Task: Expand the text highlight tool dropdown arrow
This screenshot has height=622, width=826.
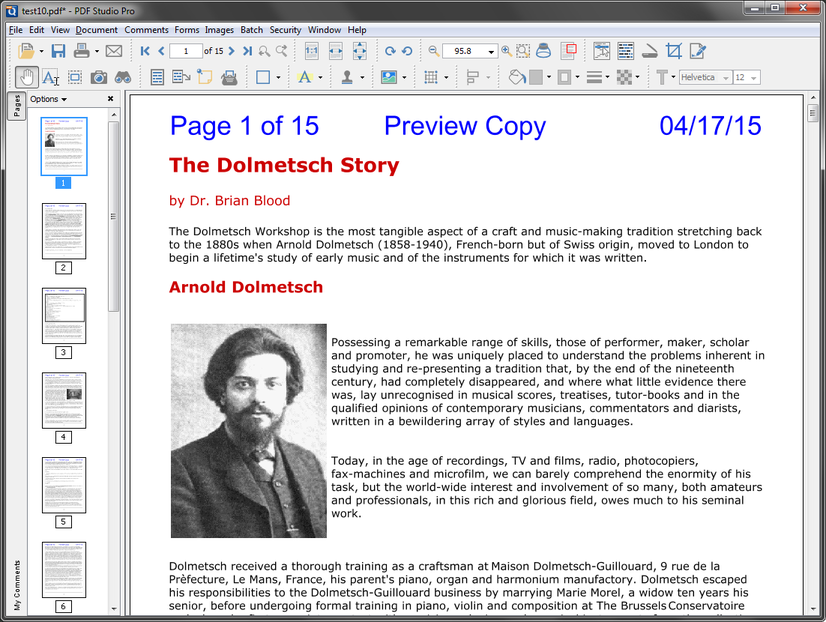Action: [320, 78]
